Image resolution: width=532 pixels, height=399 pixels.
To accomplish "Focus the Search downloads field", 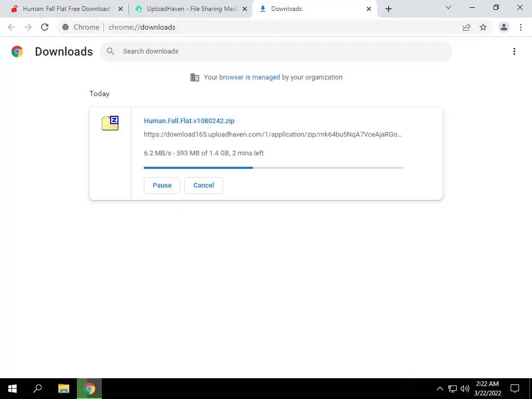I will click(x=276, y=51).
